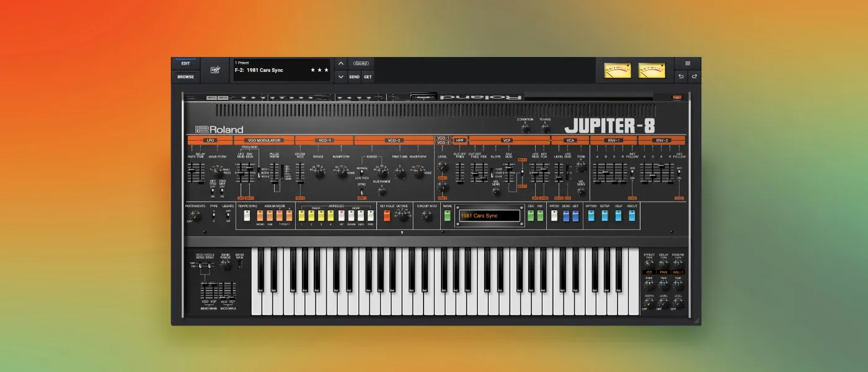This screenshot has height=372, width=868.
Task: Toggle the ENV-2 KEY FOLLOW switch
Action: [680, 174]
